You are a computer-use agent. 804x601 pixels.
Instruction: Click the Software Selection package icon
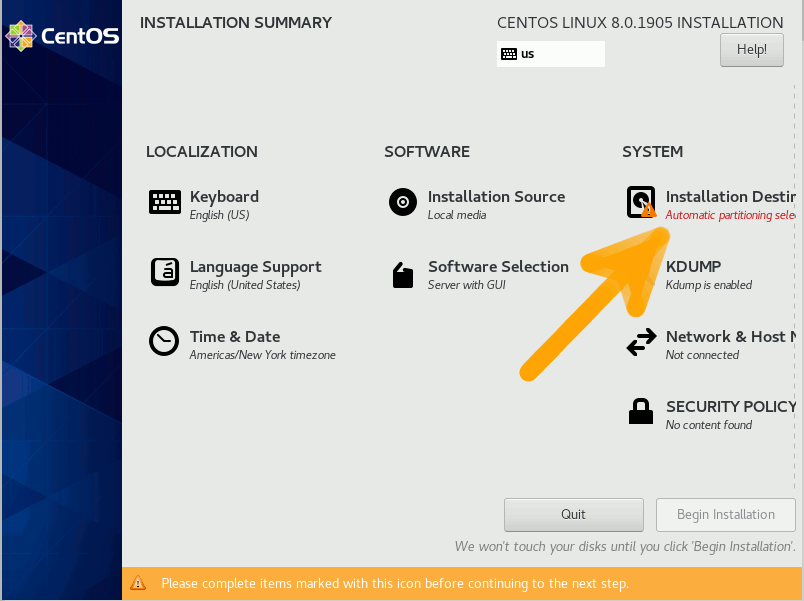(x=403, y=275)
